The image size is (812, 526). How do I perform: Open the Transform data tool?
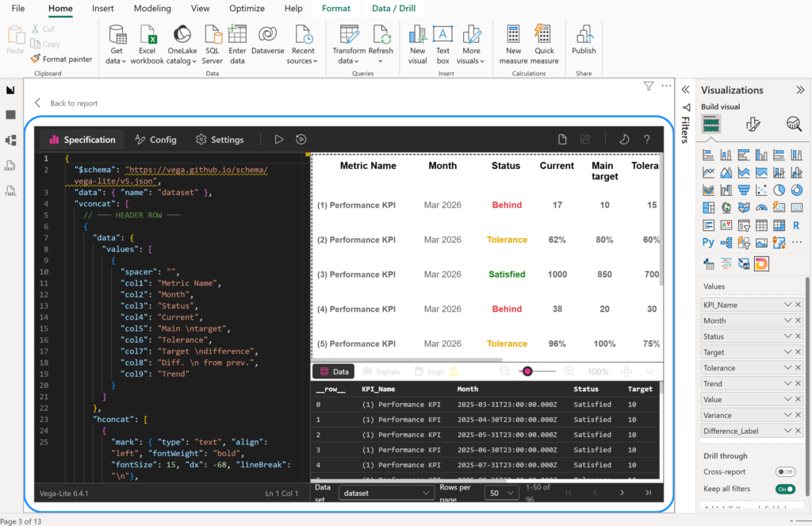click(349, 45)
